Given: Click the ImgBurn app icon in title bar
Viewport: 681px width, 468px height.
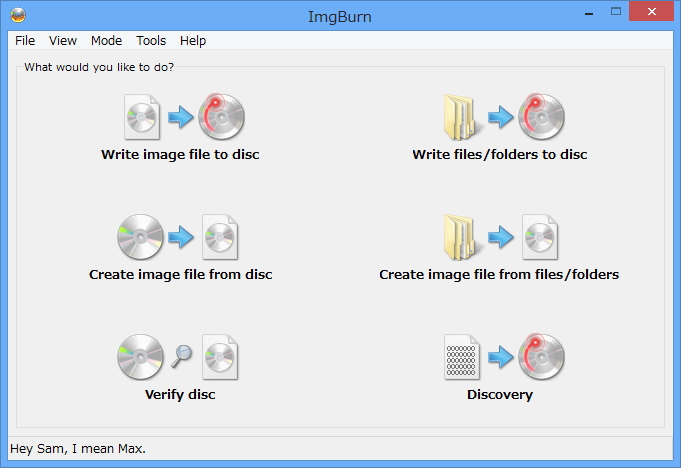Looking at the screenshot, I should pyautogui.click(x=18, y=16).
